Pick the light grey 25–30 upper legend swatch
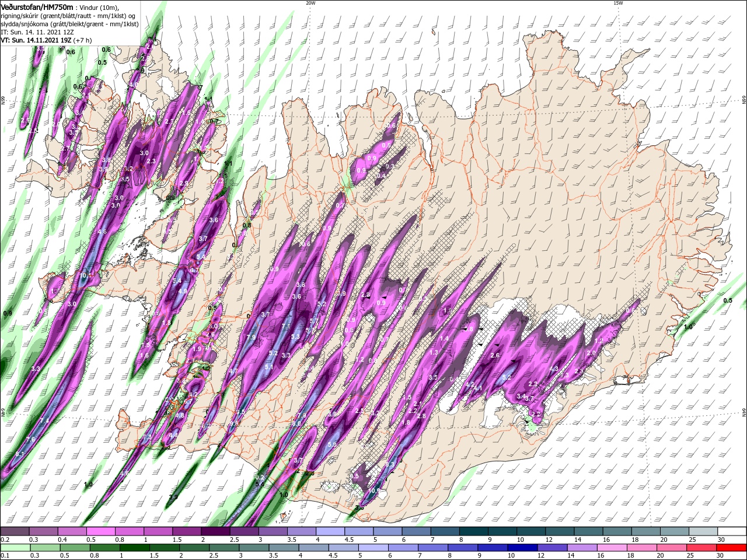 pyautogui.click(x=703, y=531)
